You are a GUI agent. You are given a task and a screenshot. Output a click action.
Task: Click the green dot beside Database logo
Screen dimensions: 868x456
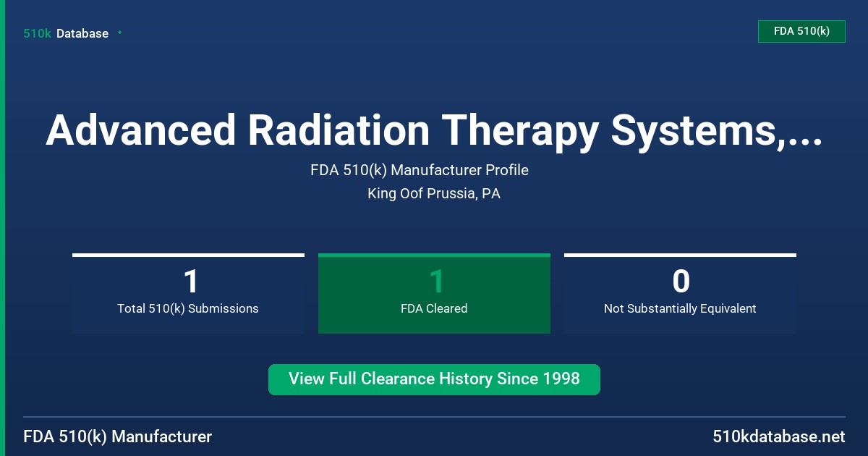[x=119, y=33]
